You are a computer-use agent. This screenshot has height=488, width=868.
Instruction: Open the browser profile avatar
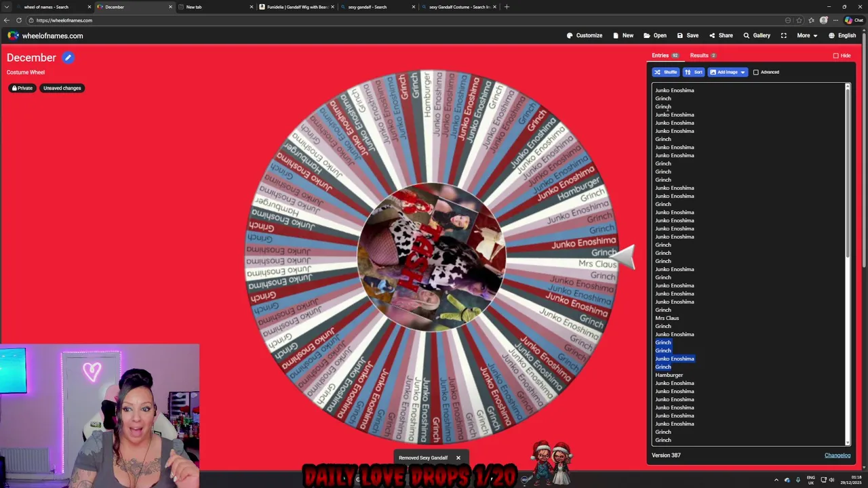[823, 20]
